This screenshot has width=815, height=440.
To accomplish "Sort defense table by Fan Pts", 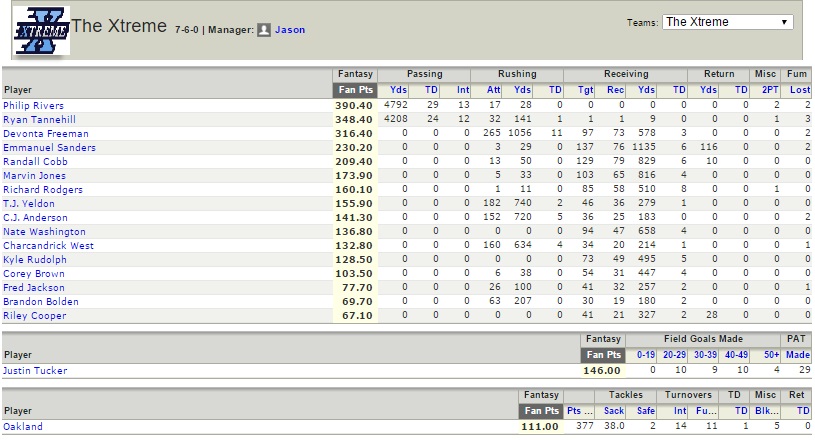I will pos(541,411).
